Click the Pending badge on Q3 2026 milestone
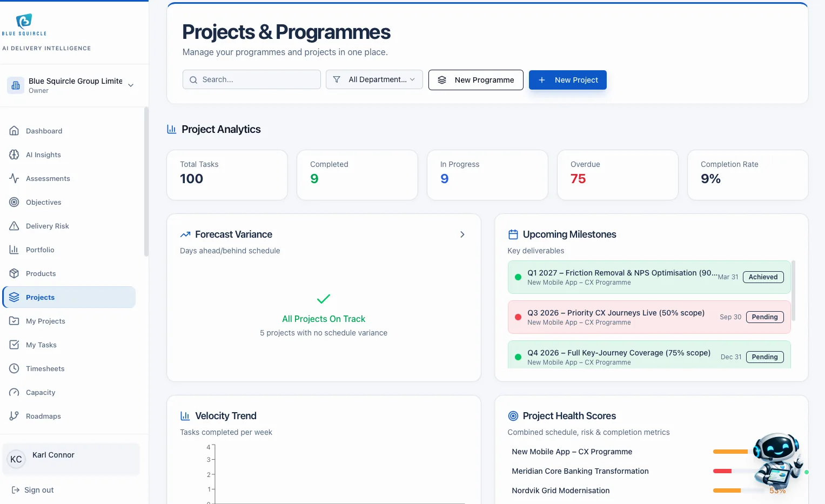The width and height of the screenshot is (825, 504). 764,317
